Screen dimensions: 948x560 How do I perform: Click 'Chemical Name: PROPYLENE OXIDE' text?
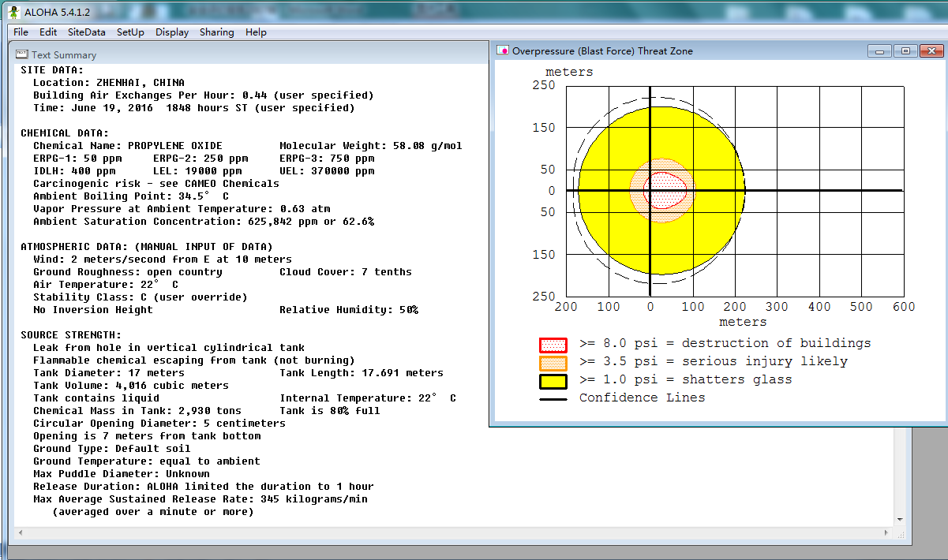(128, 145)
